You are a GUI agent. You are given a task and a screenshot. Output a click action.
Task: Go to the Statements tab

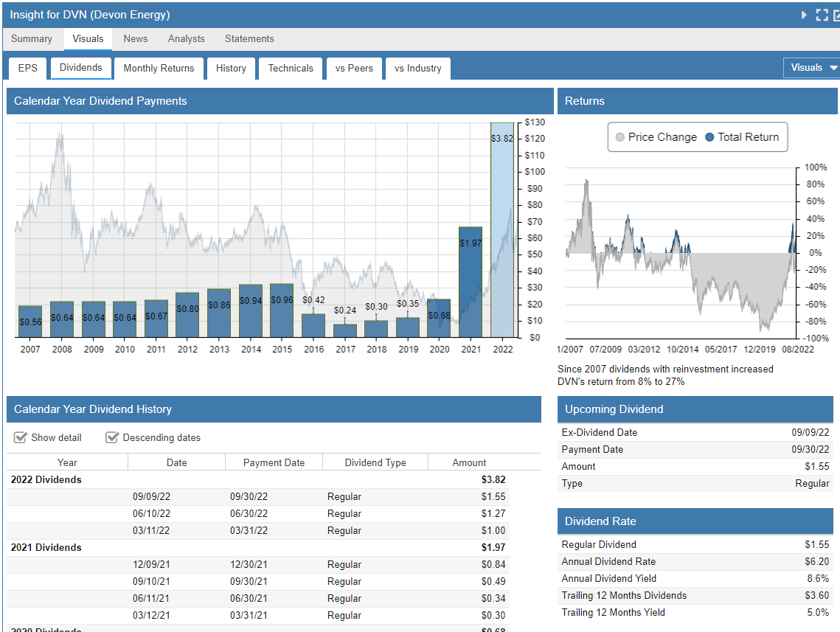(249, 38)
